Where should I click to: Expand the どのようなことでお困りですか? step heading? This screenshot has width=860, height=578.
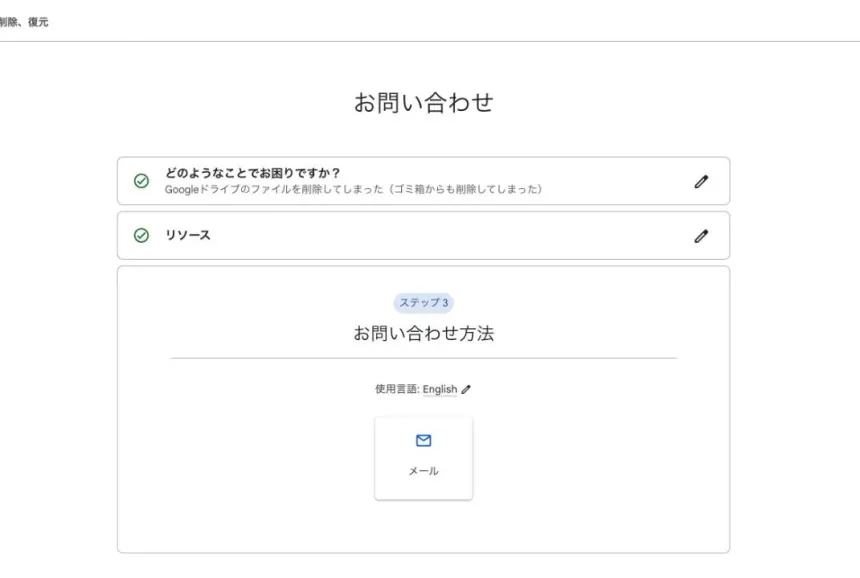pos(253,173)
